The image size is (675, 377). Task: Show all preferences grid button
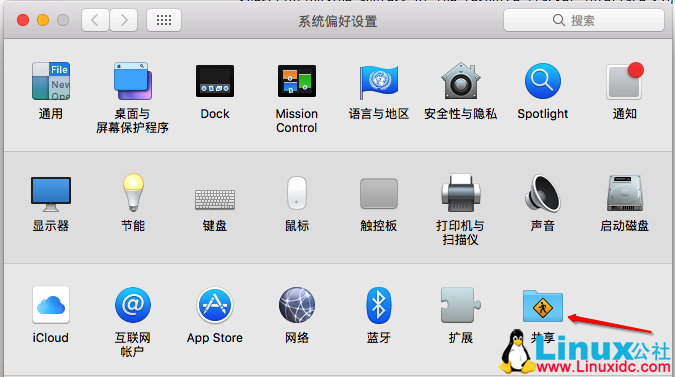[x=164, y=20]
